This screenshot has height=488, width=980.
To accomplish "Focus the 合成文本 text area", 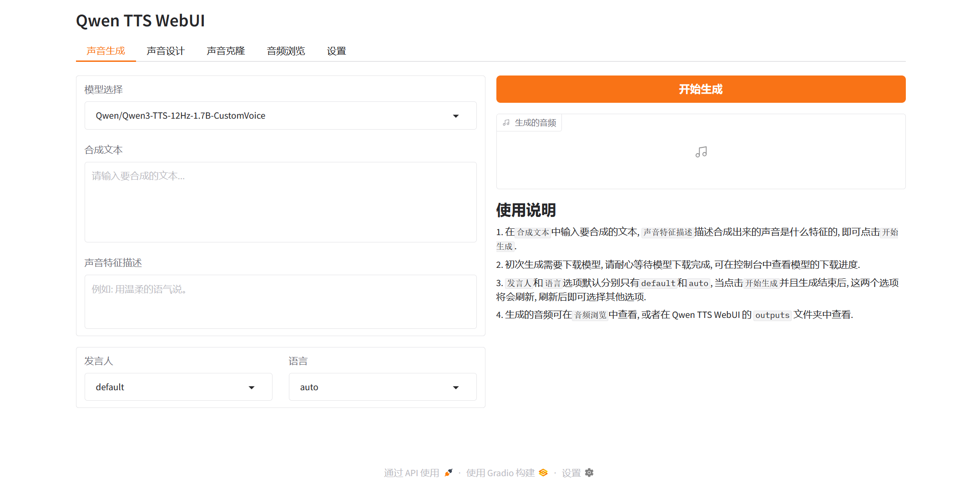I will [x=281, y=202].
